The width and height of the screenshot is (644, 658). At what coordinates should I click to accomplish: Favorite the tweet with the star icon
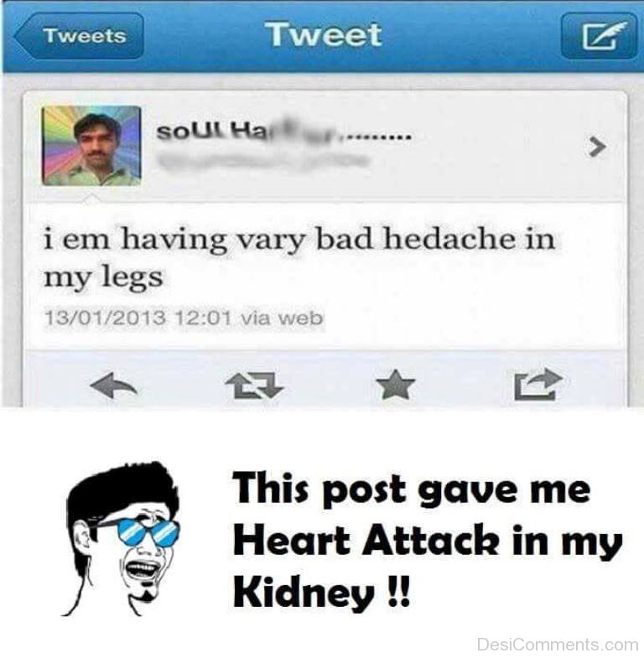pyautogui.click(x=396, y=385)
